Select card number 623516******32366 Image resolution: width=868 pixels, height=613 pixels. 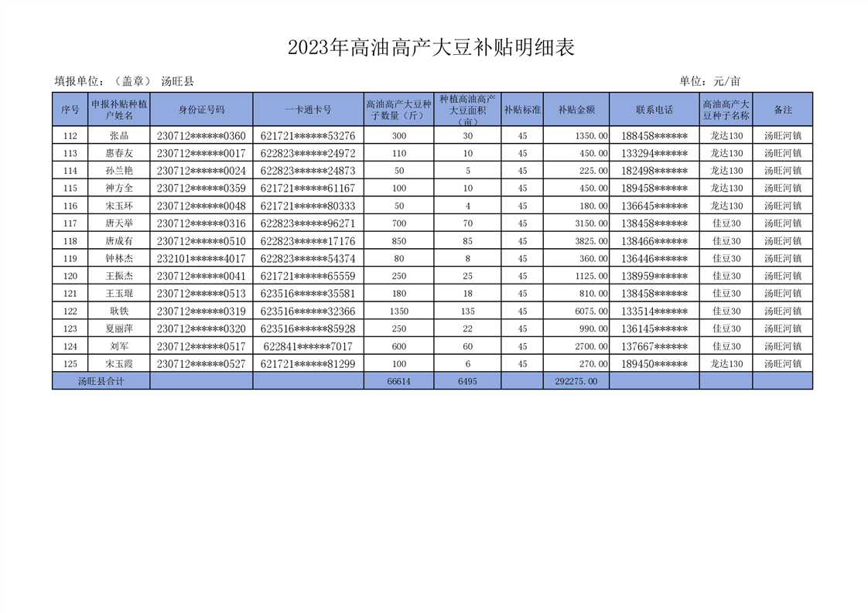(309, 312)
